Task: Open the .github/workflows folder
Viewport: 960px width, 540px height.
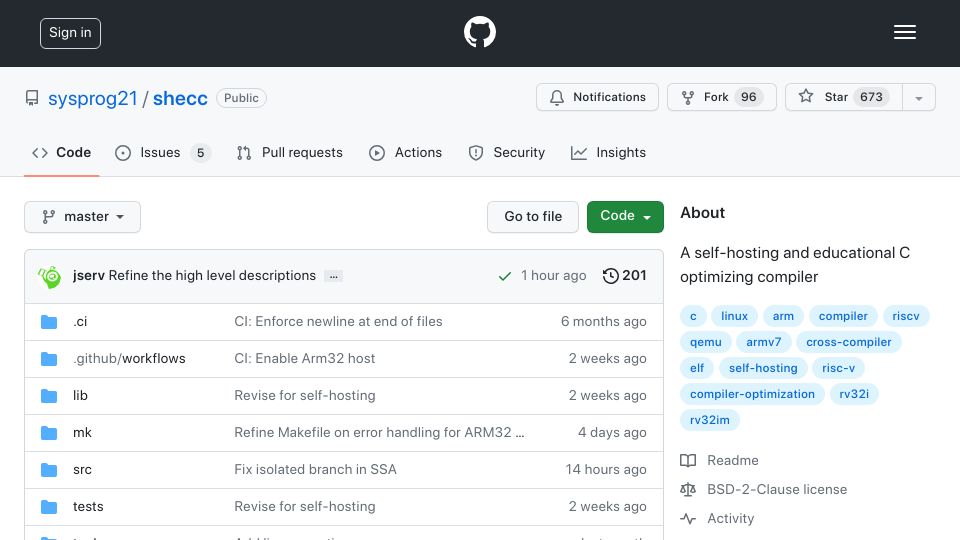Action: tap(129, 359)
